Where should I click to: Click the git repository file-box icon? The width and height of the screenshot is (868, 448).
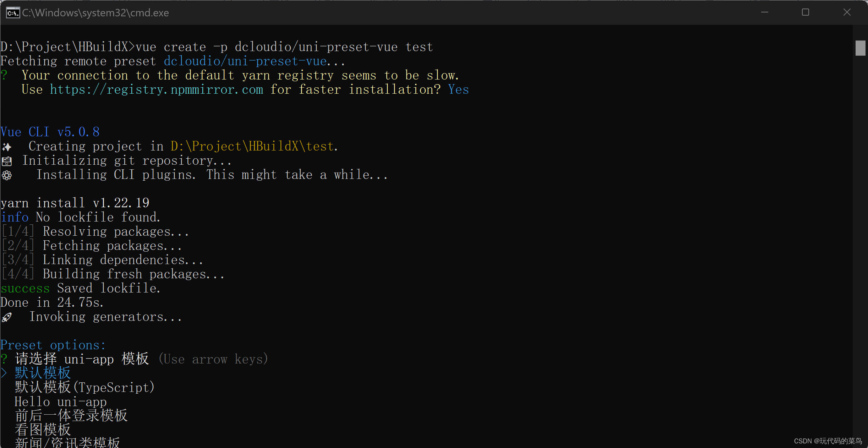7,161
